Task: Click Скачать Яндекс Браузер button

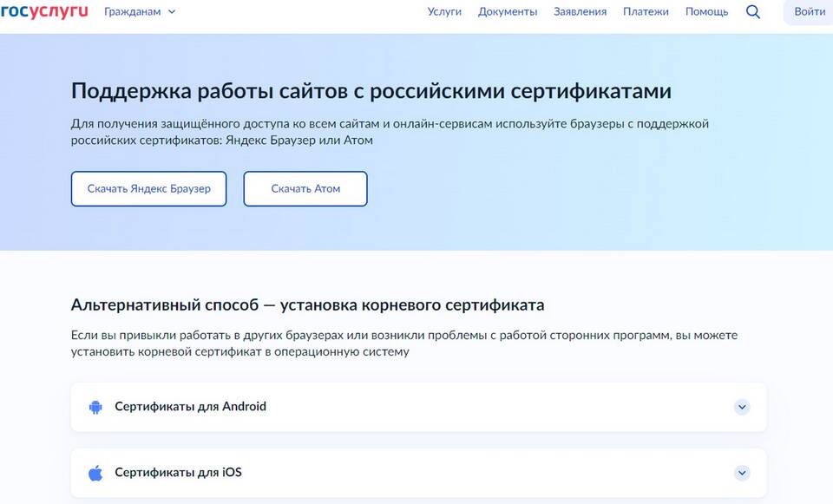Action: pos(148,188)
